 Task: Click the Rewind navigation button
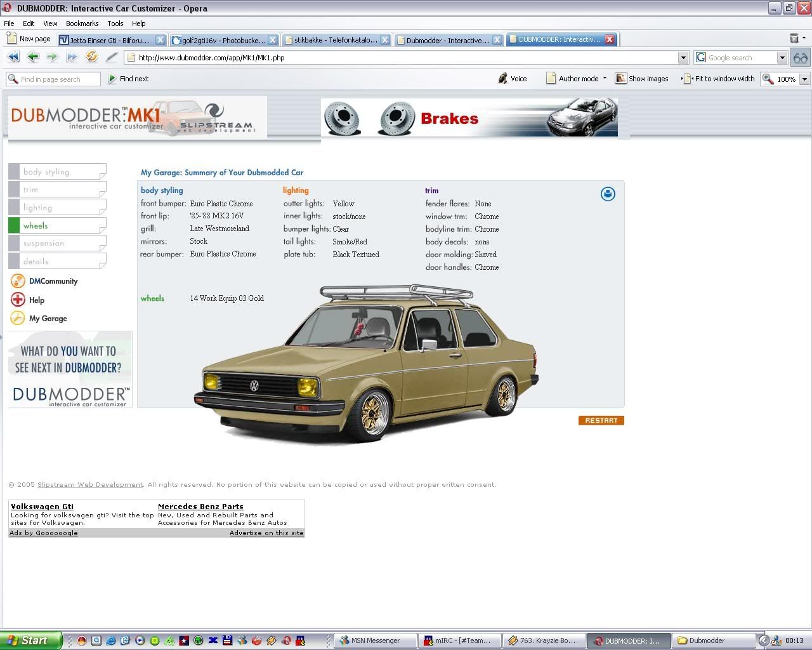(x=13, y=57)
